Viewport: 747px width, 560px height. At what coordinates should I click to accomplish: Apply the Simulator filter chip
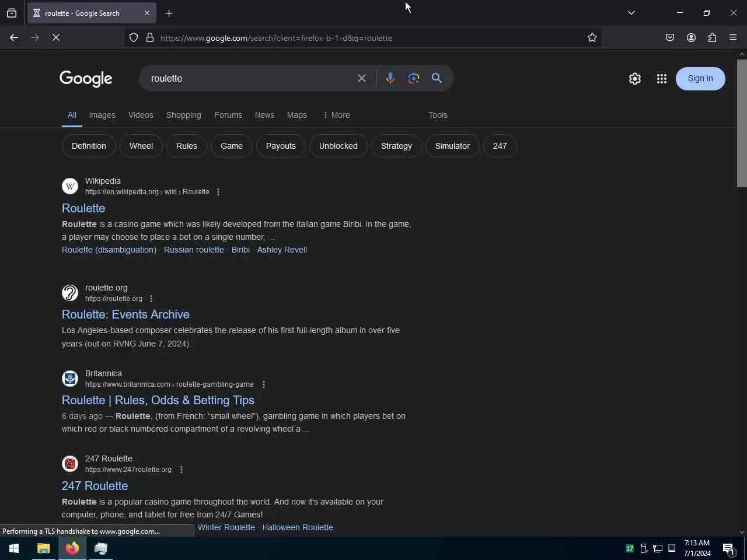[x=452, y=146]
